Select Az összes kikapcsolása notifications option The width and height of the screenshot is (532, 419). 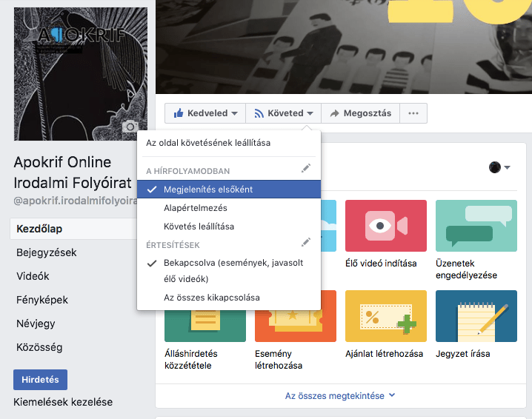[229, 298]
